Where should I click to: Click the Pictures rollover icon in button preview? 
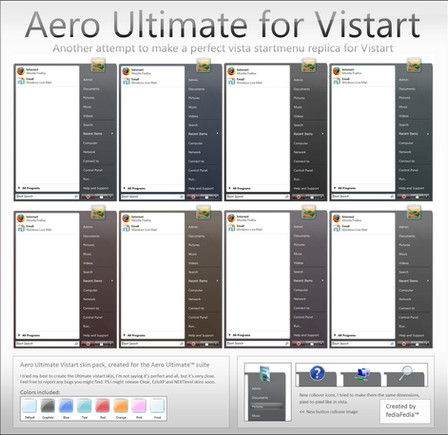pos(265,374)
